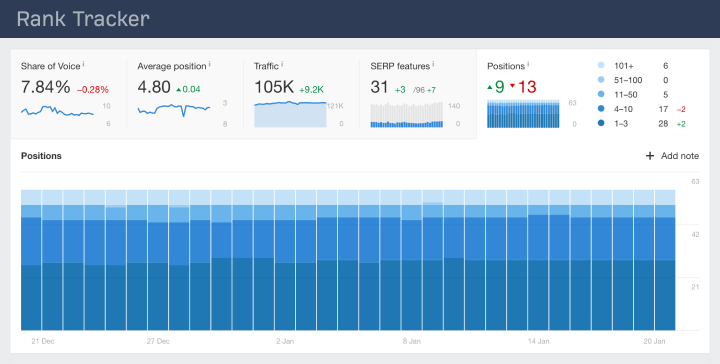This screenshot has width=720, height=364.
Task: Click the 7.84% Share of Voice value
Action: coord(45,87)
